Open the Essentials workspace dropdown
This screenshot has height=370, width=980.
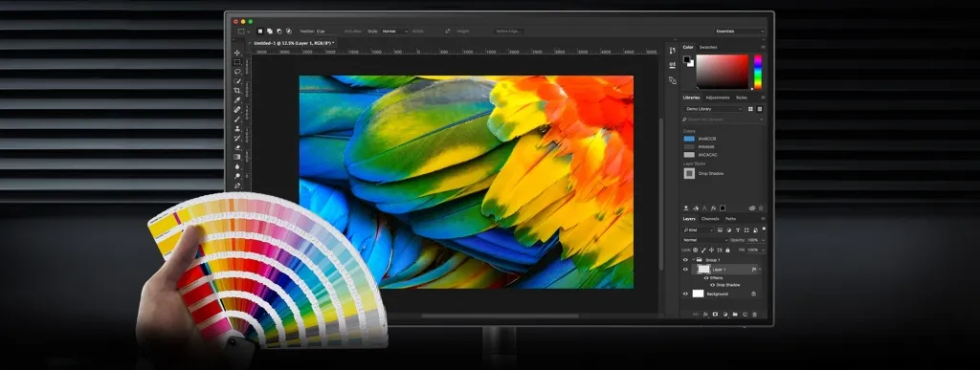740,32
